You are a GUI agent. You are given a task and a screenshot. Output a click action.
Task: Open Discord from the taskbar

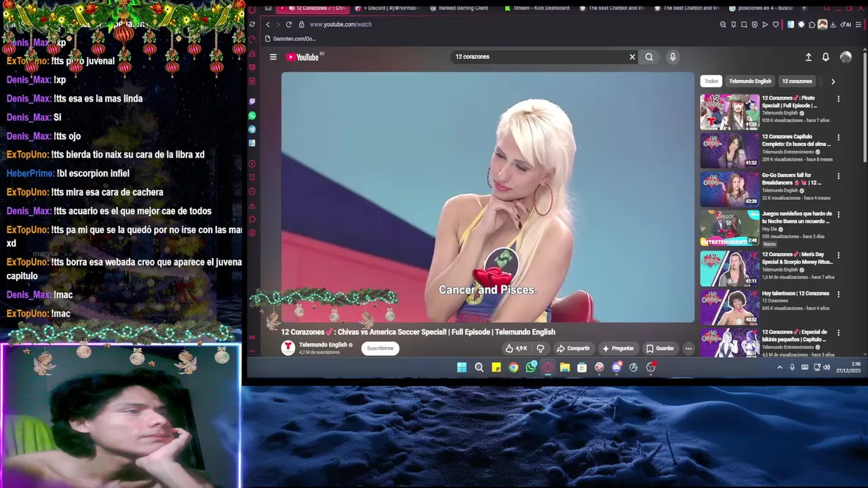(616, 367)
